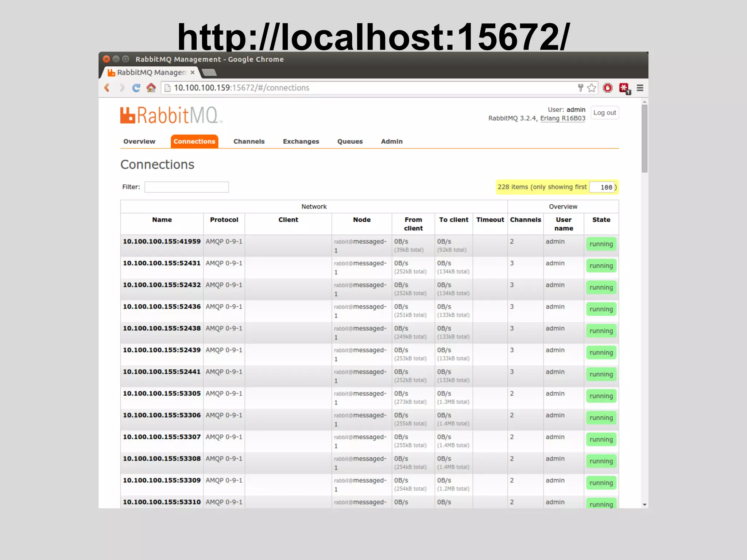Click the '(1.2MB total)' to-client value
Viewport: 747px width, 560px height.
pos(453,489)
